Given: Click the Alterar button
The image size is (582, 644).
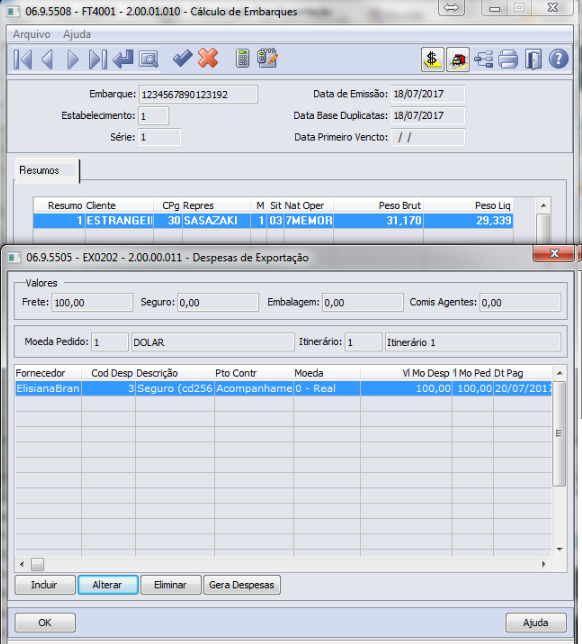Looking at the screenshot, I should click(x=108, y=585).
